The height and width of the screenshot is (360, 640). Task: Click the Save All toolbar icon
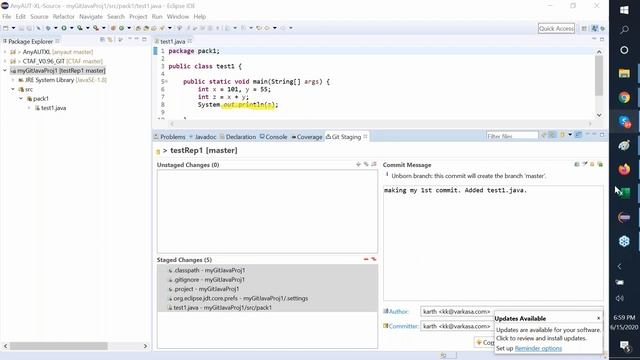click(29, 28)
